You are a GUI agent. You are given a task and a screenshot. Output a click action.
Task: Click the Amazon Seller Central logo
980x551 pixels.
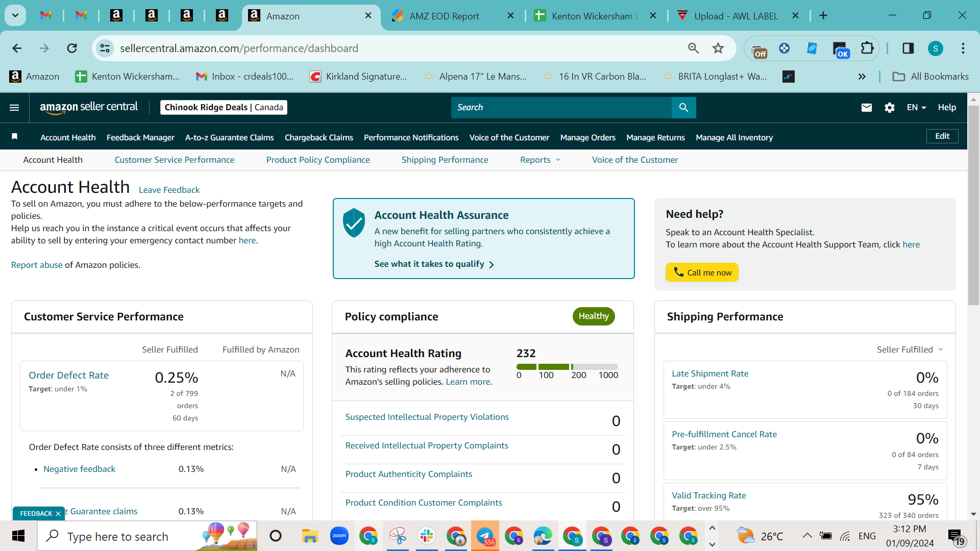[x=89, y=107]
